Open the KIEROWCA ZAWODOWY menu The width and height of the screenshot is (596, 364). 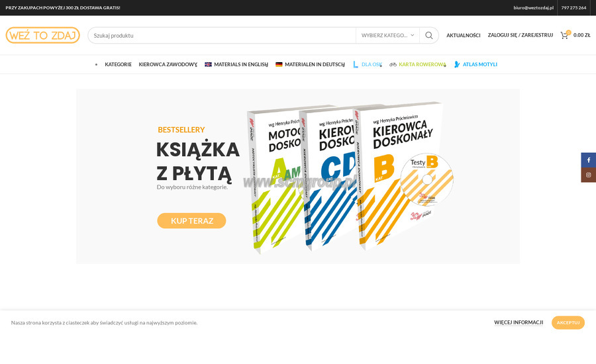(x=168, y=65)
